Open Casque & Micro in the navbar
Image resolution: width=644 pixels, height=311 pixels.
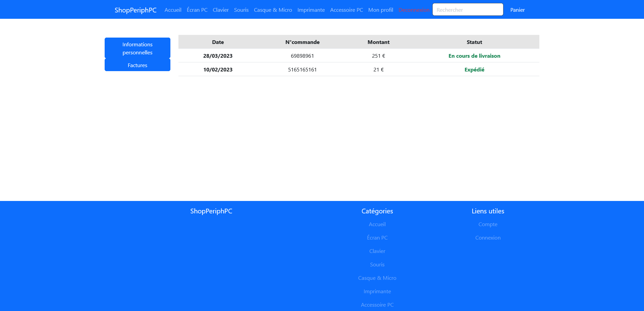coord(273,10)
